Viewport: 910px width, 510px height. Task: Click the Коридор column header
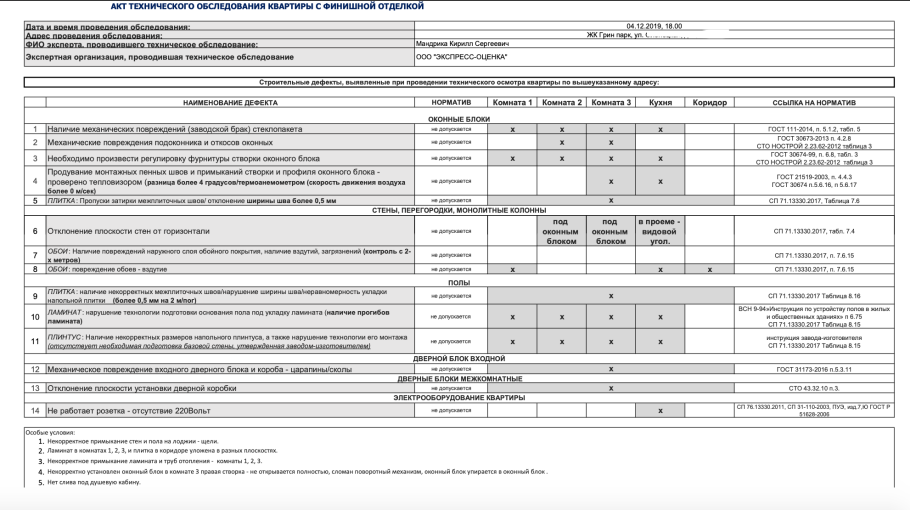(709, 103)
